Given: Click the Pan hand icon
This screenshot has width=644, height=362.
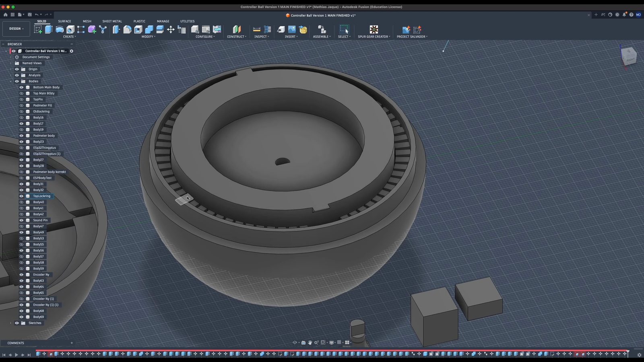Looking at the screenshot, I should tap(310, 343).
